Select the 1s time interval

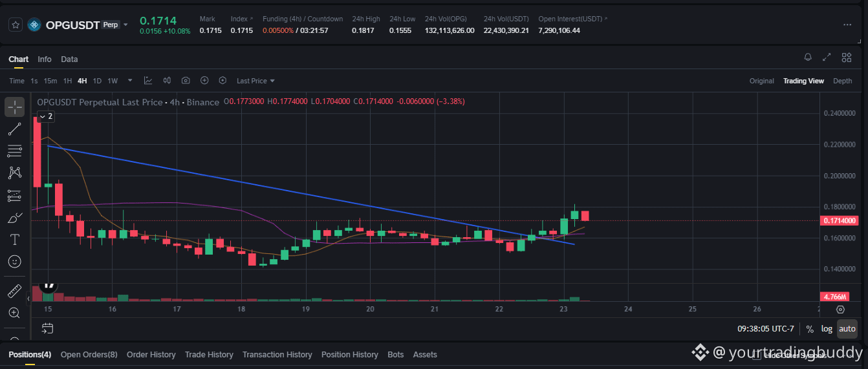(34, 81)
